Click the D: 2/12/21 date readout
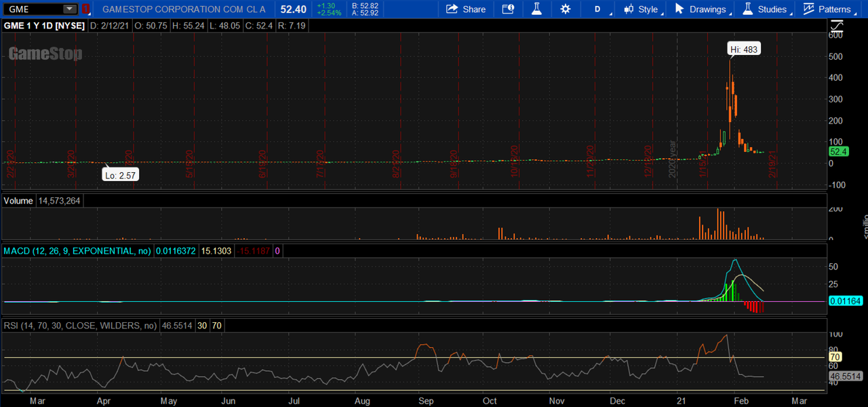This screenshot has width=868, height=407. click(108, 25)
